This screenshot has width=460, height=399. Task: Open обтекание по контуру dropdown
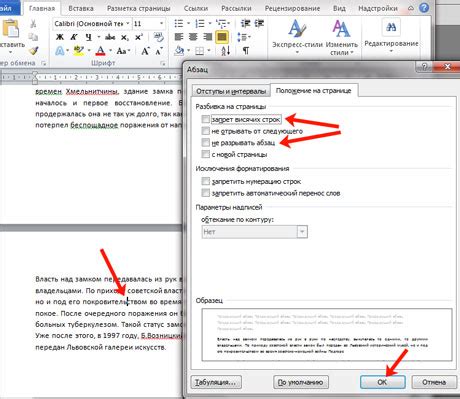click(x=254, y=232)
